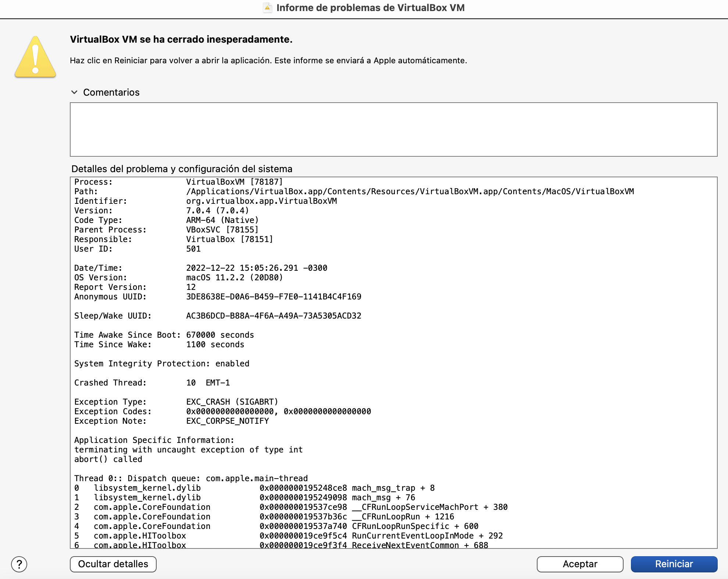Screen dimensions: 728x579
Task: Click the Thread 0 Dispatch queue heading
Action: 191,478
